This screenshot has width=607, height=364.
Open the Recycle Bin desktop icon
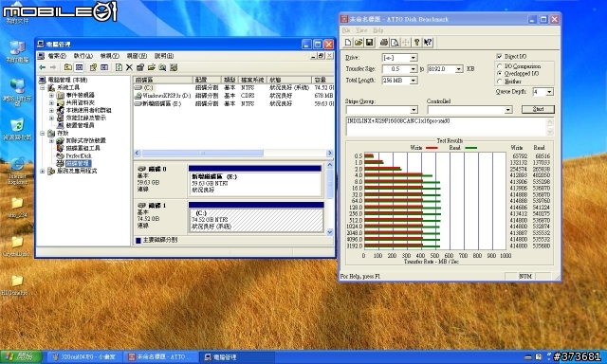point(17,129)
